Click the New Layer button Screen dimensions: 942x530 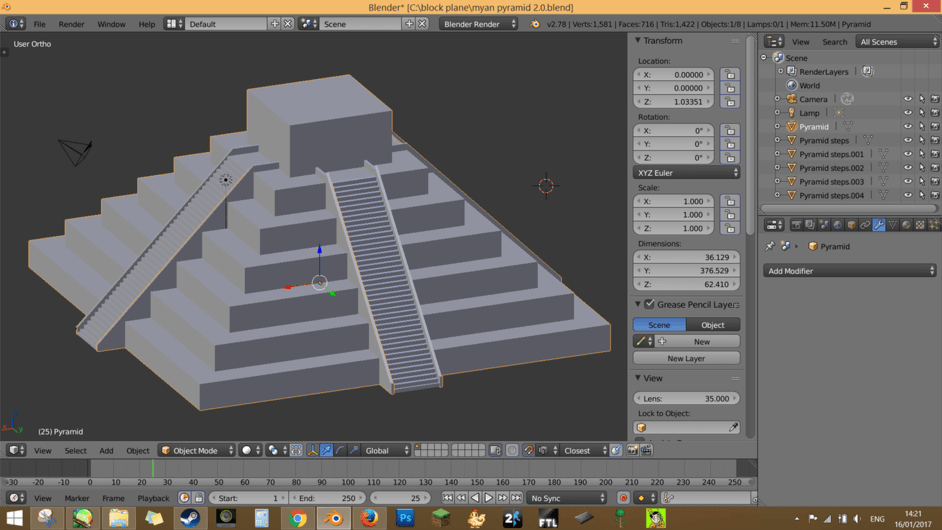pyautogui.click(x=686, y=358)
